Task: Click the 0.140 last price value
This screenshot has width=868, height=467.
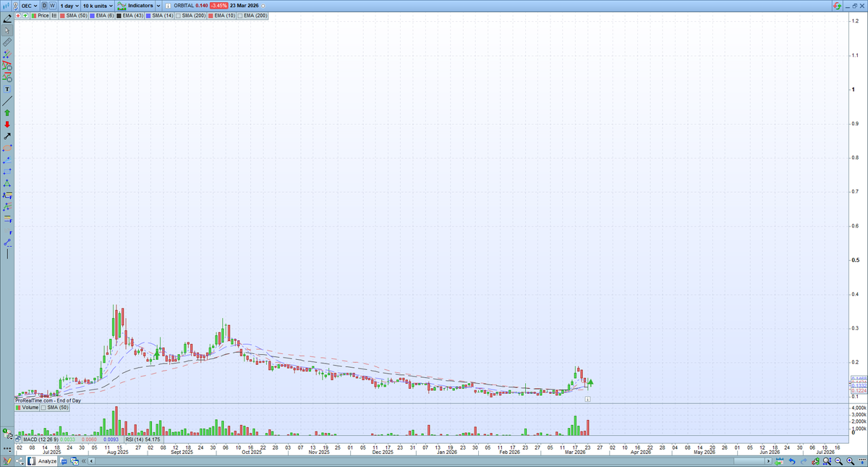Action: [x=201, y=6]
